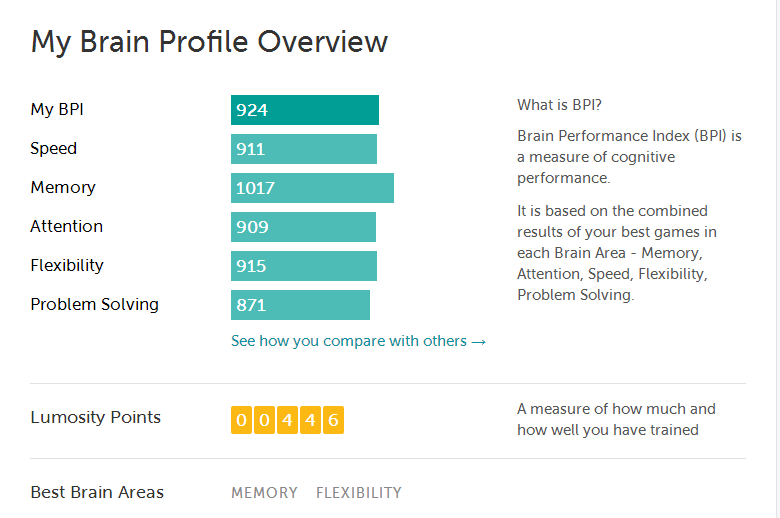The height and width of the screenshot is (518, 780).
Task: Open the FLEXIBILITY best brain area
Action: click(359, 493)
